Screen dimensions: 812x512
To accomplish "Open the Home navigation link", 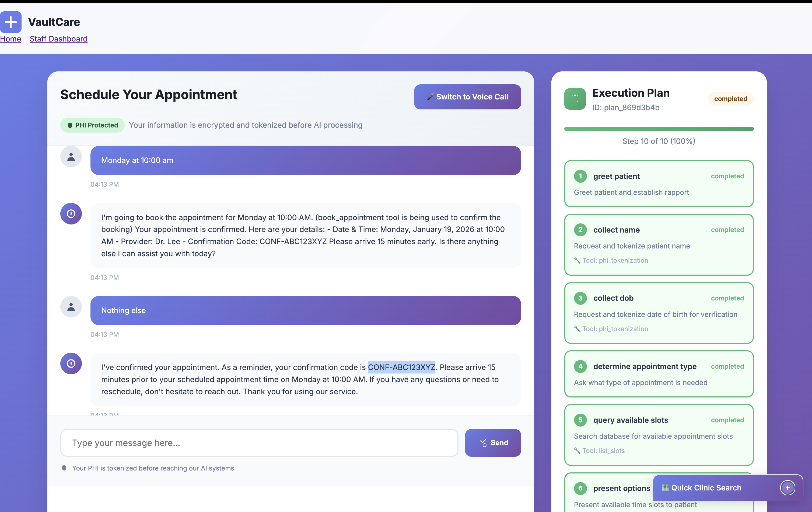I will pyautogui.click(x=10, y=39).
